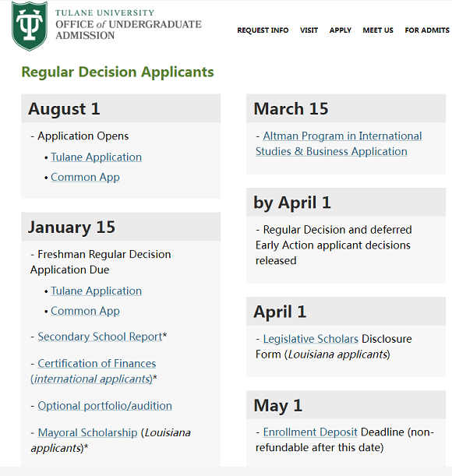The width and height of the screenshot is (452, 476).
Task: Open Tulane Application link under January 15
Action: (96, 291)
